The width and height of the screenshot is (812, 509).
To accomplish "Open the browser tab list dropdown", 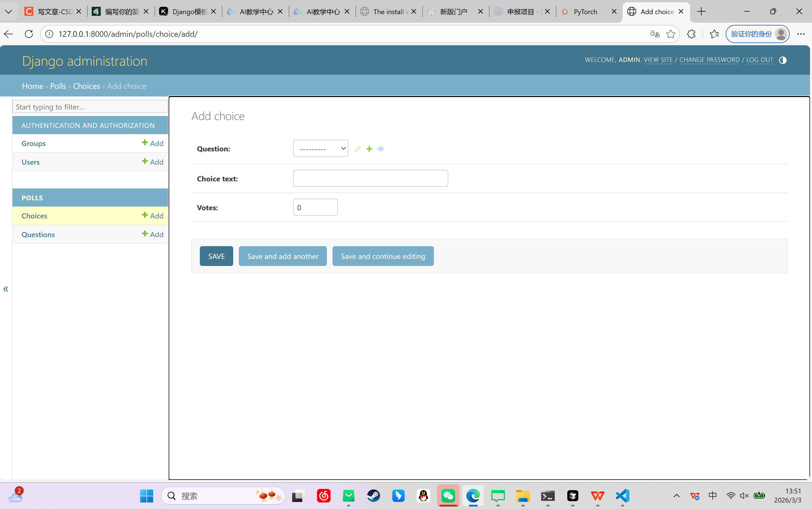I will click(9, 11).
